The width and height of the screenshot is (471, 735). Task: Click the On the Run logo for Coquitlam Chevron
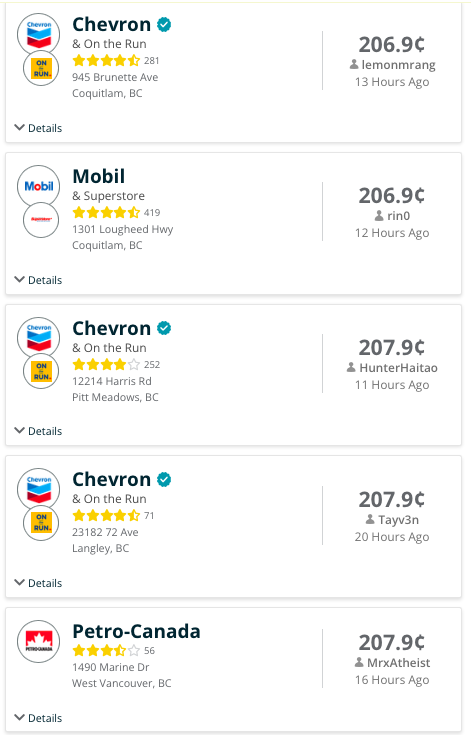(x=41, y=68)
